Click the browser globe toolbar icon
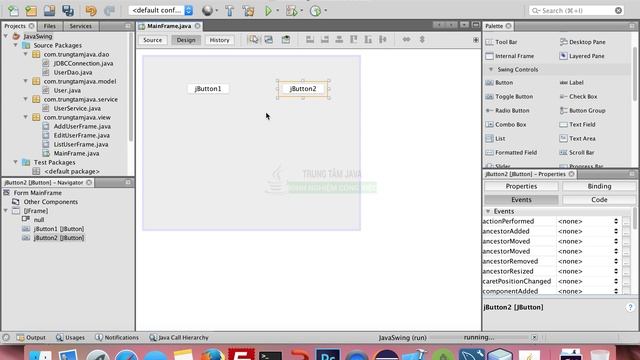Viewport: 640px width, 360px height. 207,11
